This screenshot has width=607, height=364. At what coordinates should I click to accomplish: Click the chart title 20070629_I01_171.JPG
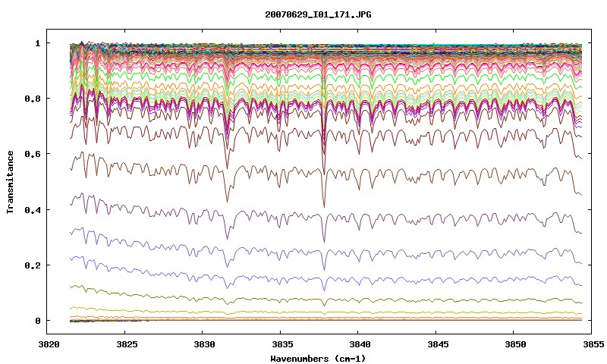pos(318,14)
